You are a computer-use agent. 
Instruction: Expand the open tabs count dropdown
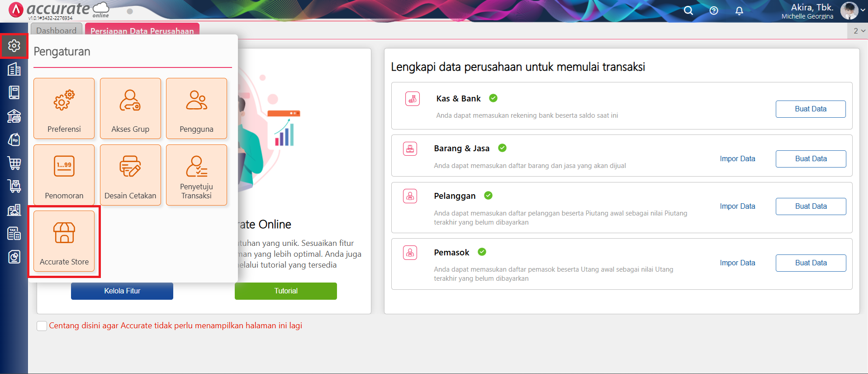[x=859, y=31]
